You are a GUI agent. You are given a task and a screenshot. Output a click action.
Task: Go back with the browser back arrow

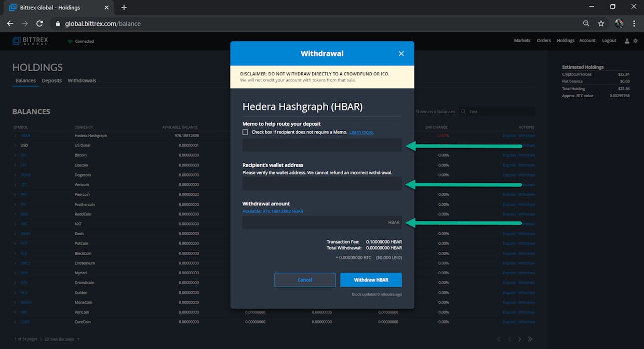click(x=10, y=23)
